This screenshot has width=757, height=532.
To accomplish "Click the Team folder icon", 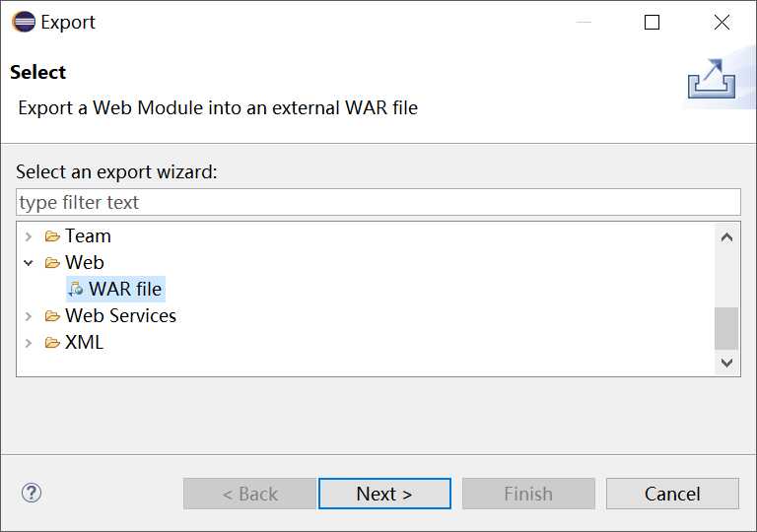I will coord(52,236).
